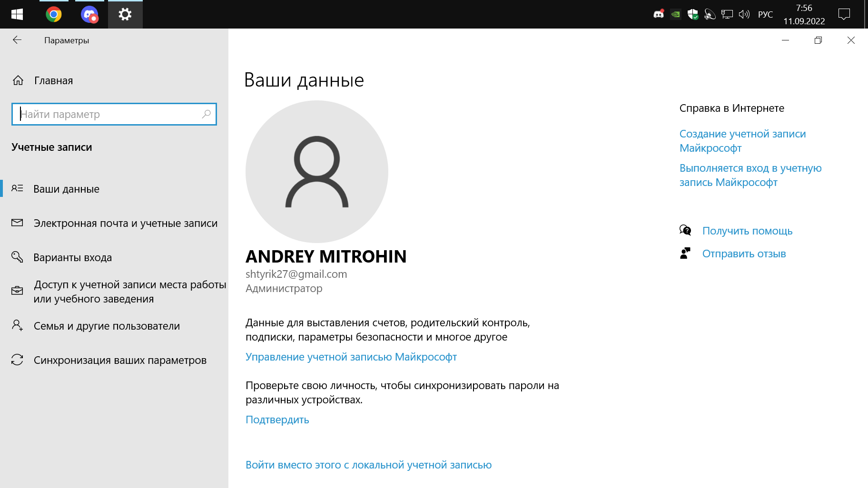Click the back arrow in Settings
Viewport: 868px width, 488px height.
tap(17, 40)
